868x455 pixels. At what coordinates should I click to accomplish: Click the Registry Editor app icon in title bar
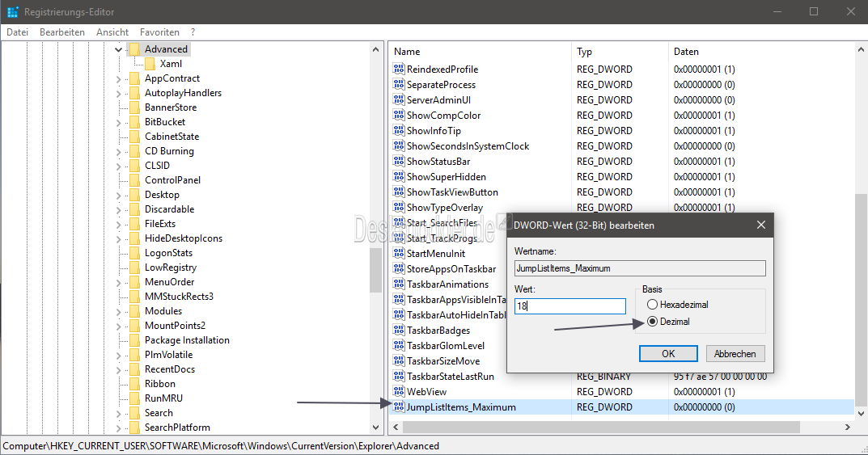pyautogui.click(x=13, y=11)
